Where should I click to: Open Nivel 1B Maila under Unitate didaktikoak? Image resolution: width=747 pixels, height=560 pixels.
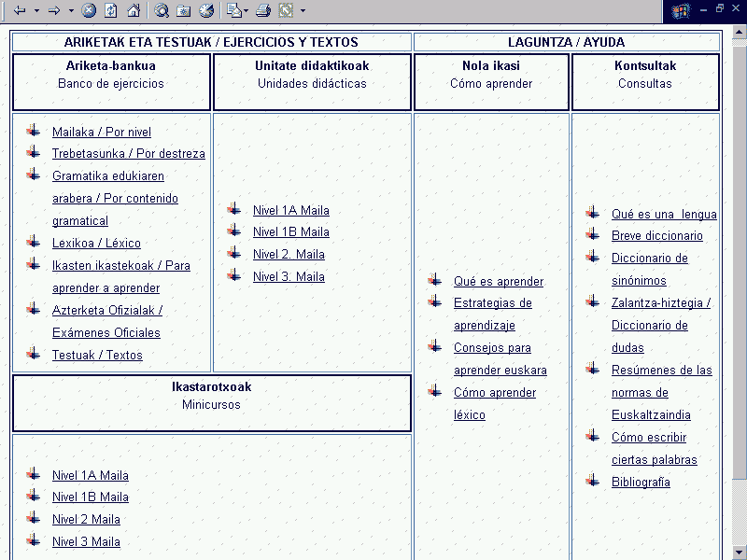click(291, 231)
